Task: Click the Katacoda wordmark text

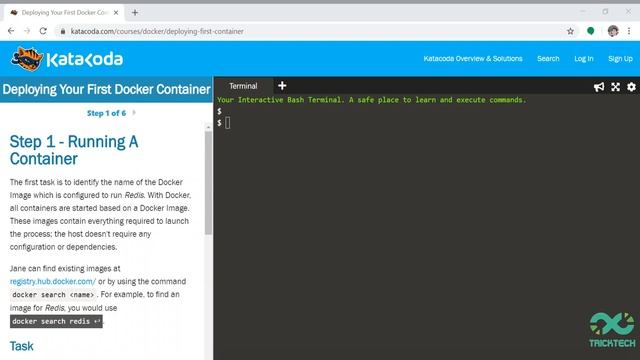Action: pyautogui.click(x=84, y=59)
